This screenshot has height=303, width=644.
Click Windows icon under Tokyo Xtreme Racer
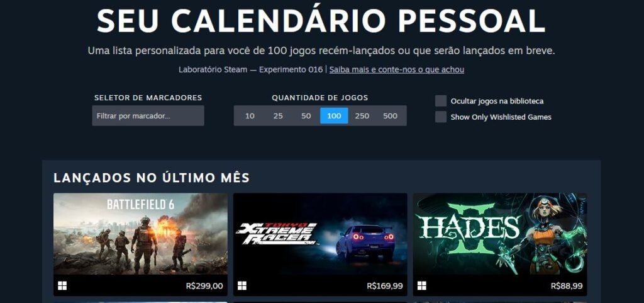point(242,286)
